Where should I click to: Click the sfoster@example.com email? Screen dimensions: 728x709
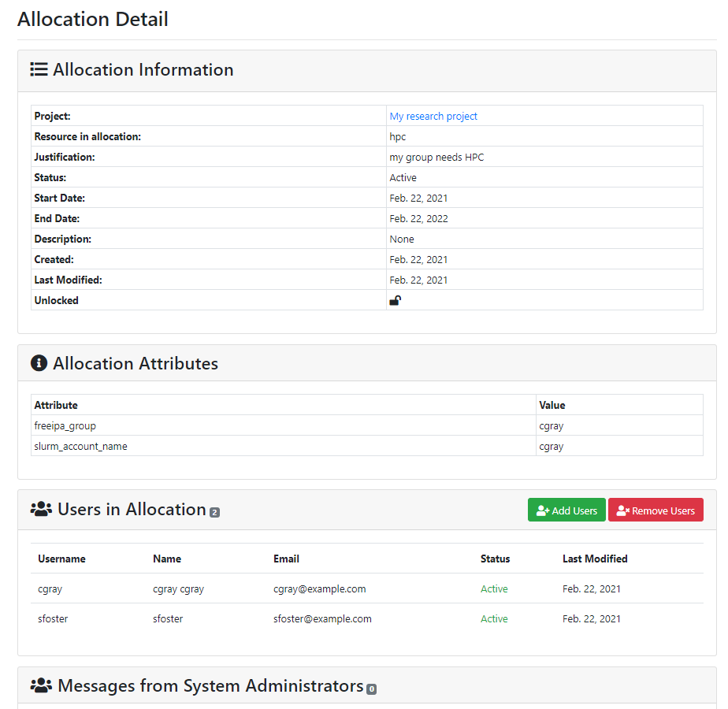pyautogui.click(x=322, y=618)
